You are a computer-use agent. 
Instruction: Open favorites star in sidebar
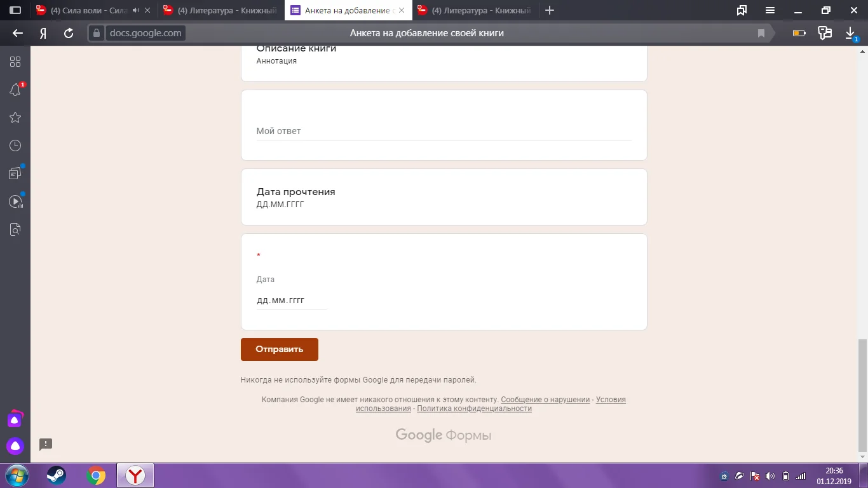pos(15,118)
